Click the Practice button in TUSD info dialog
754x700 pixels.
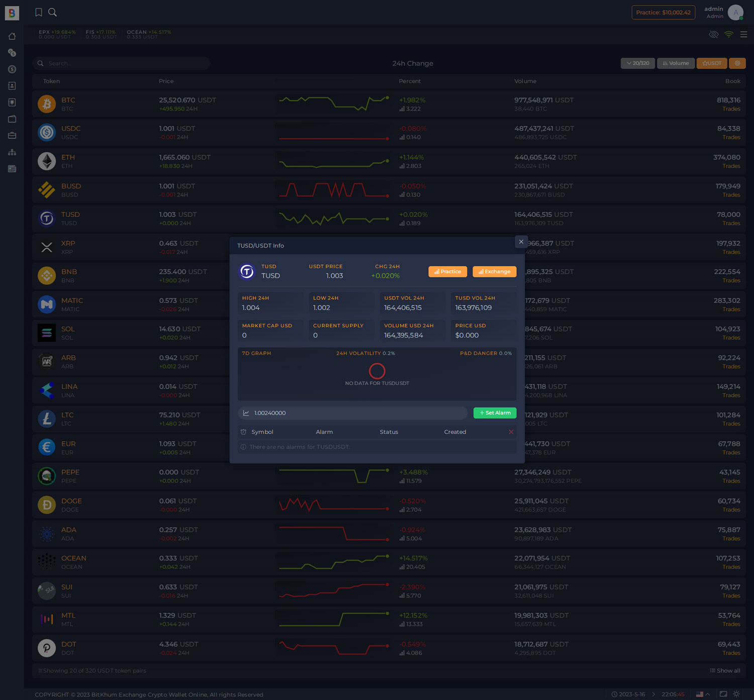pos(448,272)
